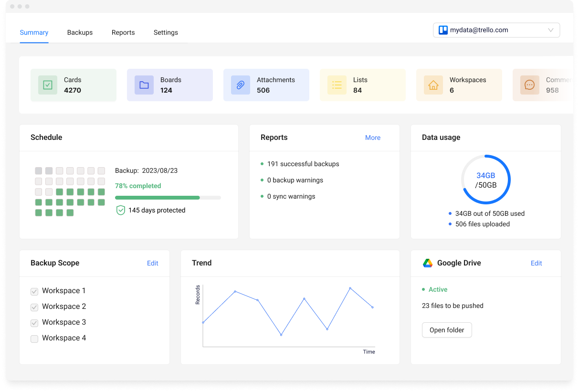Go to the Settings tab

[166, 32]
